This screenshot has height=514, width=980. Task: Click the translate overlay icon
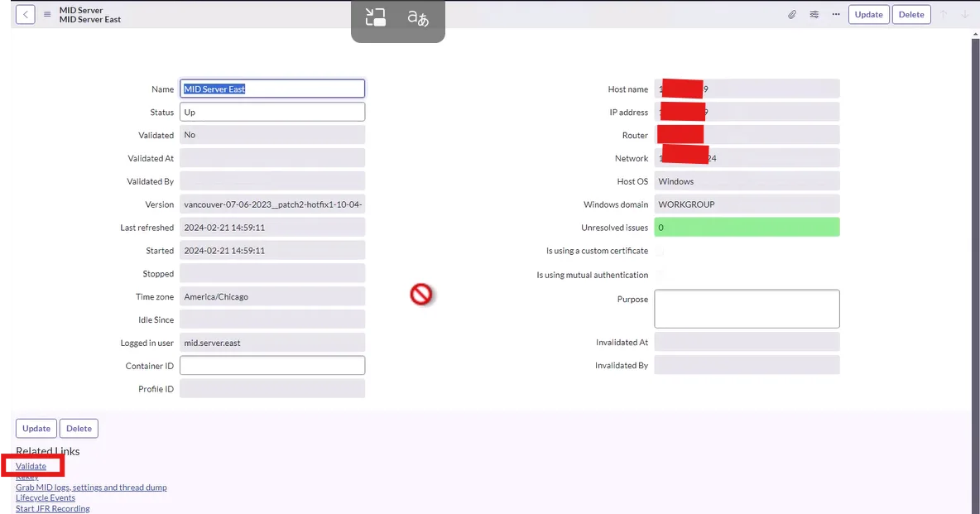(418, 18)
